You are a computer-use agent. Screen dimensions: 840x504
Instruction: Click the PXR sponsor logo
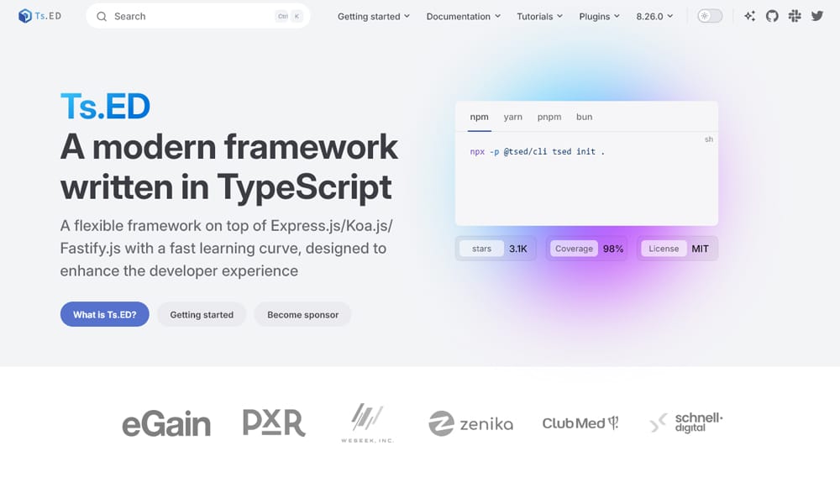pyautogui.click(x=274, y=423)
